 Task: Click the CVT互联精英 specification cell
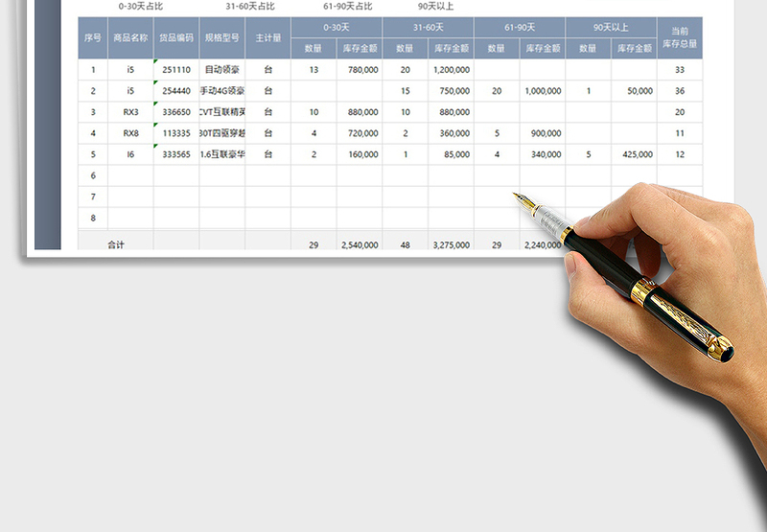tap(222, 112)
